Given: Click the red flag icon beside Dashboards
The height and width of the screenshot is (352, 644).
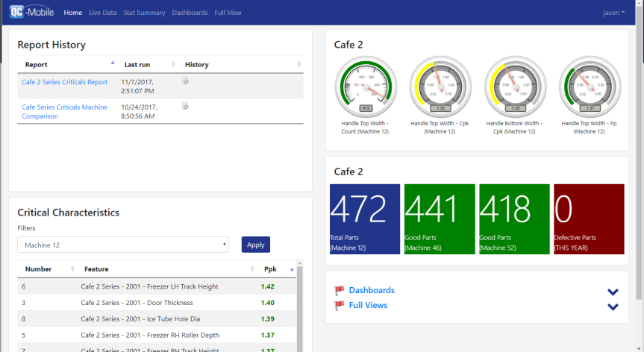Looking at the screenshot, I should (x=340, y=291).
